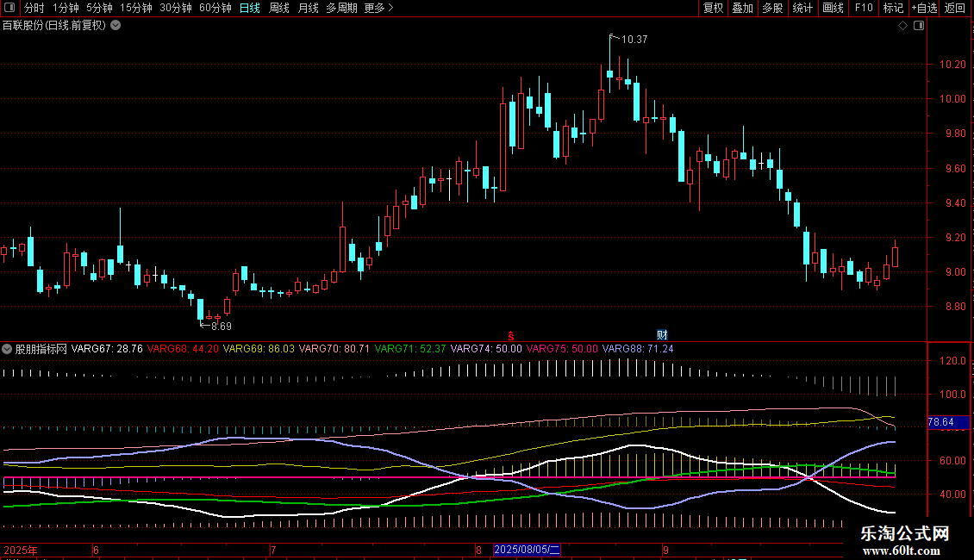Click the 返回 back button
The image size is (974, 560).
pyautogui.click(x=955, y=8)
